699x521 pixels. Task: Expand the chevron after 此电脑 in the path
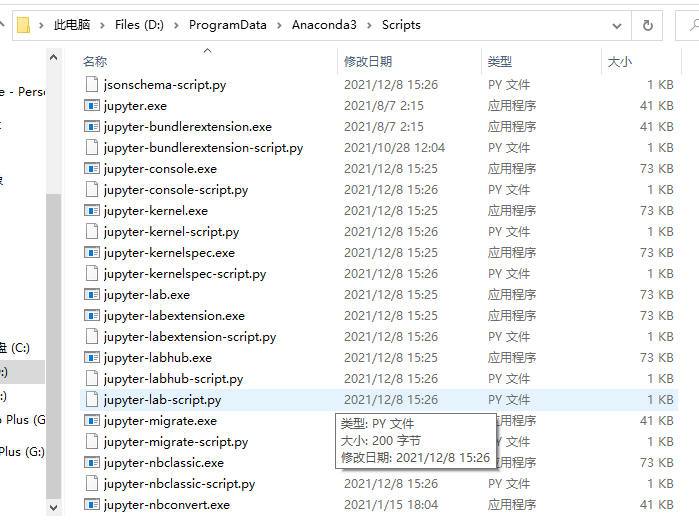(102, 25)
